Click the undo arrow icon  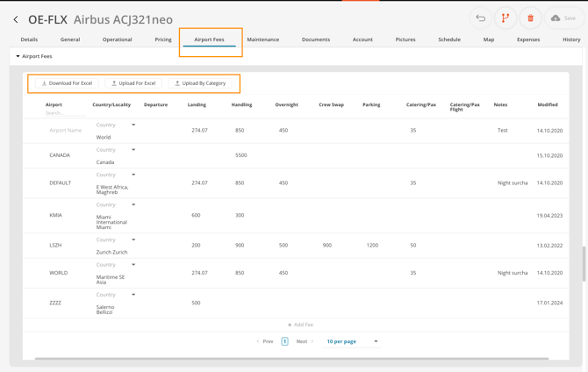coord(481,18)
